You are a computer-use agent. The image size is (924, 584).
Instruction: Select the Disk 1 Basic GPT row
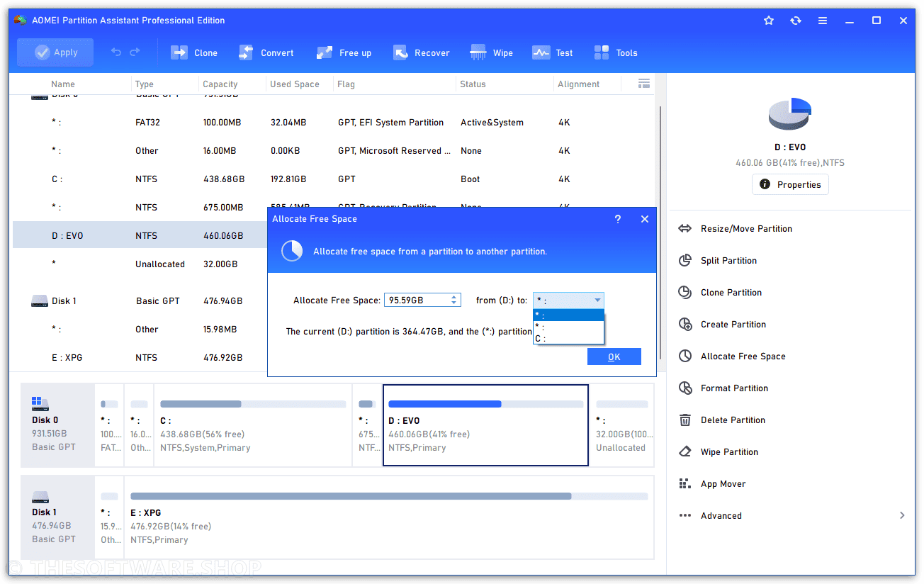point(140,301)
